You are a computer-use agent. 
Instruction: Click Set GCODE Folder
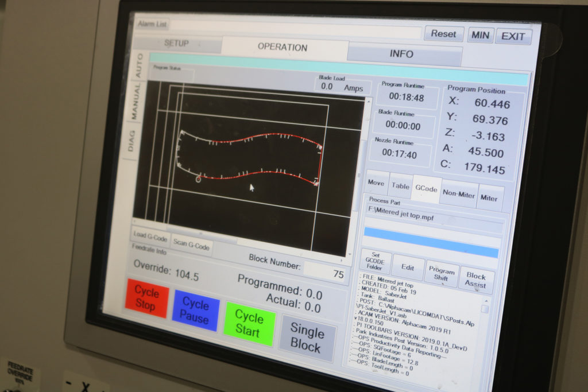(x=375, y=261)
